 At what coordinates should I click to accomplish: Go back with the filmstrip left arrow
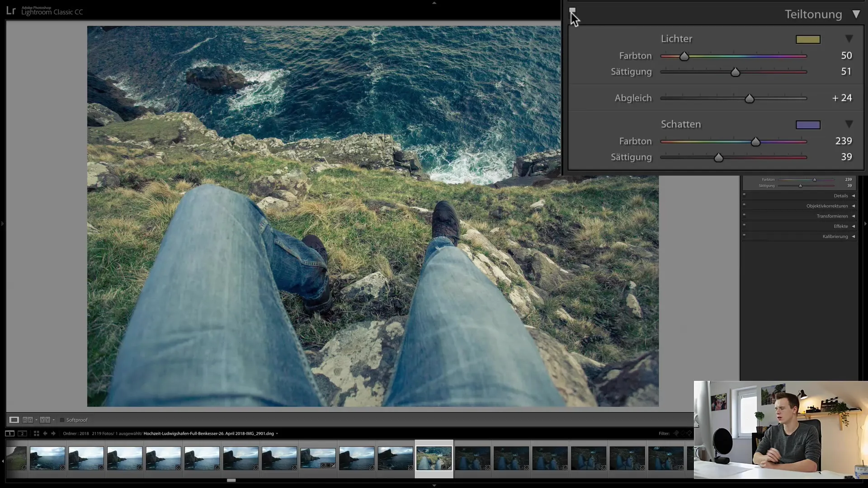(x=45, y=434)
